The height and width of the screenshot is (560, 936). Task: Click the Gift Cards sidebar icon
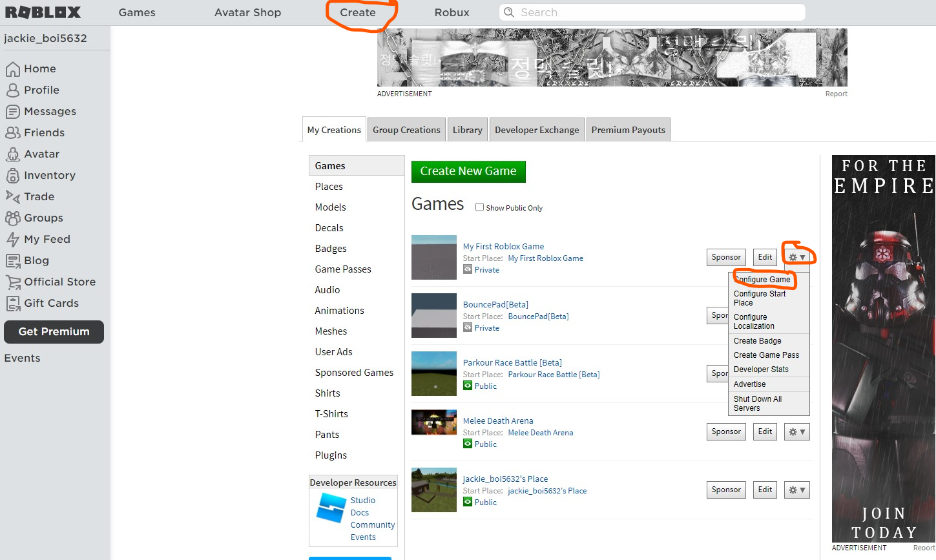pos(13,303)
